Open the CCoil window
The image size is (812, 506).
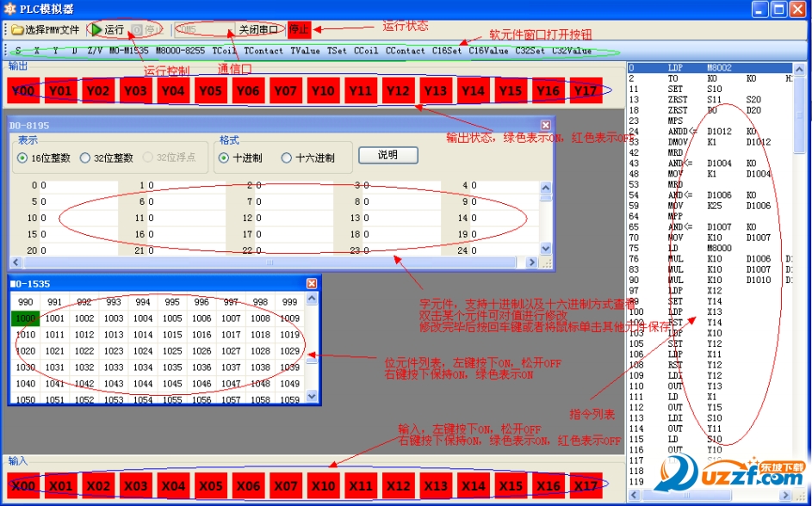366,51
